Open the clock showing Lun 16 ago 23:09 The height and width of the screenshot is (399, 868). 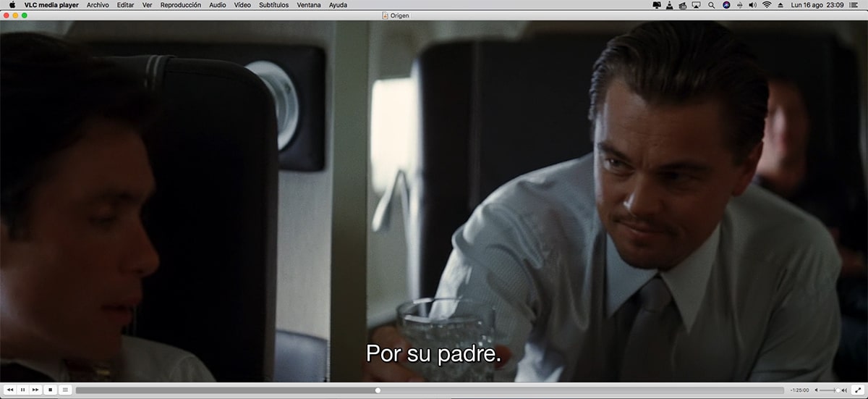click(817, 4)
